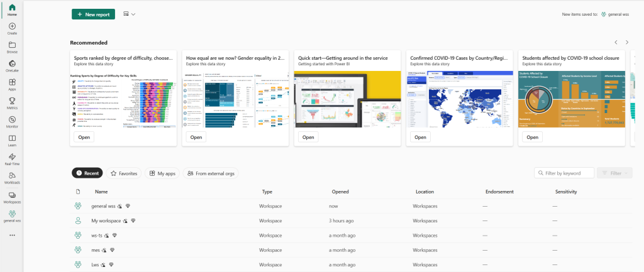Open Metrics trophy icon

(x=12, y=103)
